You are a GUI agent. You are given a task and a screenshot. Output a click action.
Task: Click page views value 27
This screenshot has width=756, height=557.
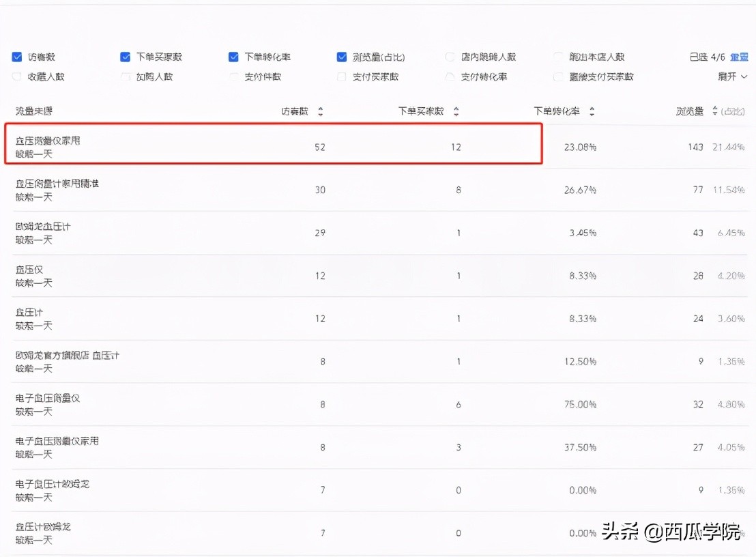[x=698, y=448]
